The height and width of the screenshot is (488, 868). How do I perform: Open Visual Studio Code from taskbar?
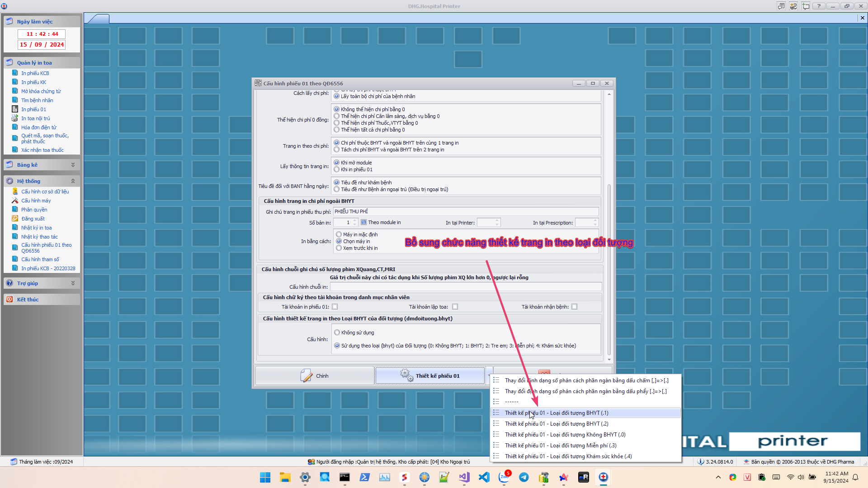coord(484,477)
